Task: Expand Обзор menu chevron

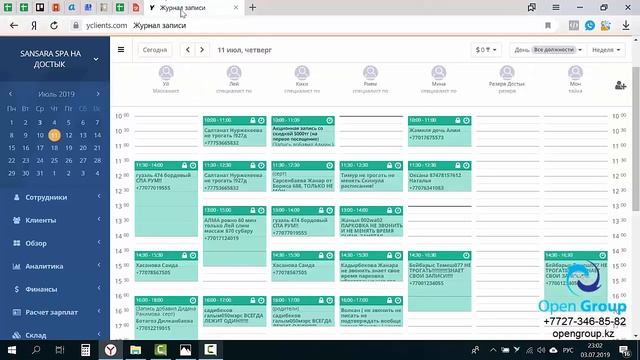Action: point(99,242)
